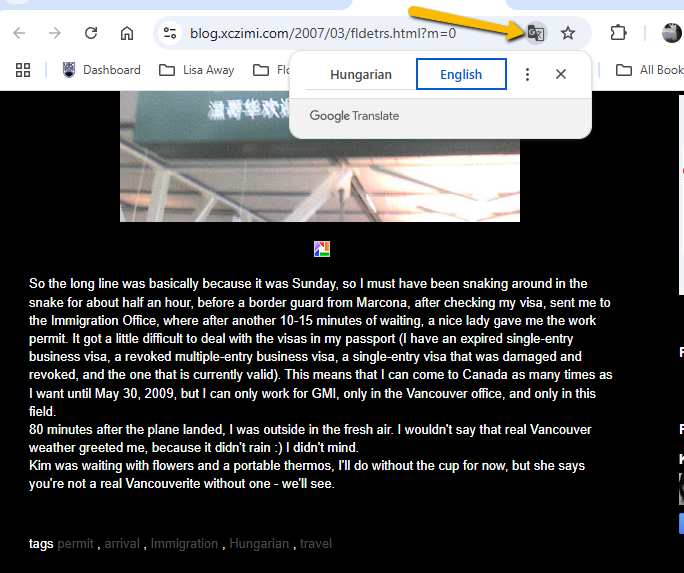
Task: Open the Hungarian tag link
Action: pos(259,544)
